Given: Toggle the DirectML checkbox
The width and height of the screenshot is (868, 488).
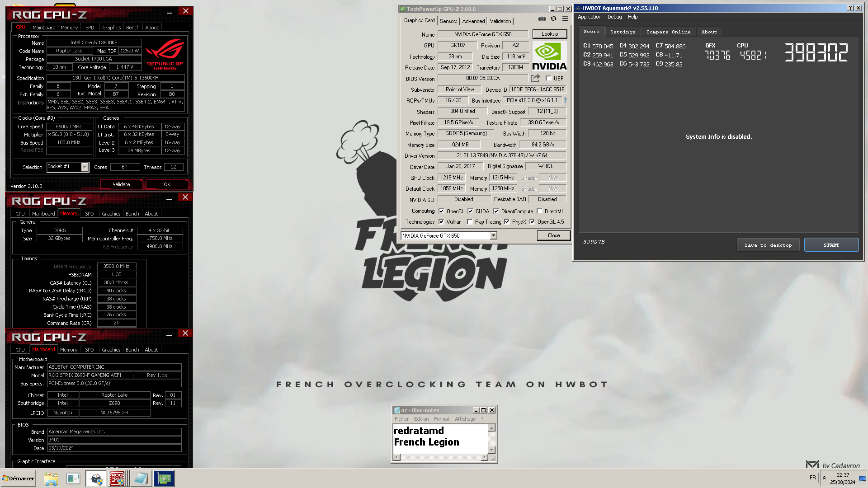Looking at the screenshot, I should pyautogui.click(x=539, y=211).
